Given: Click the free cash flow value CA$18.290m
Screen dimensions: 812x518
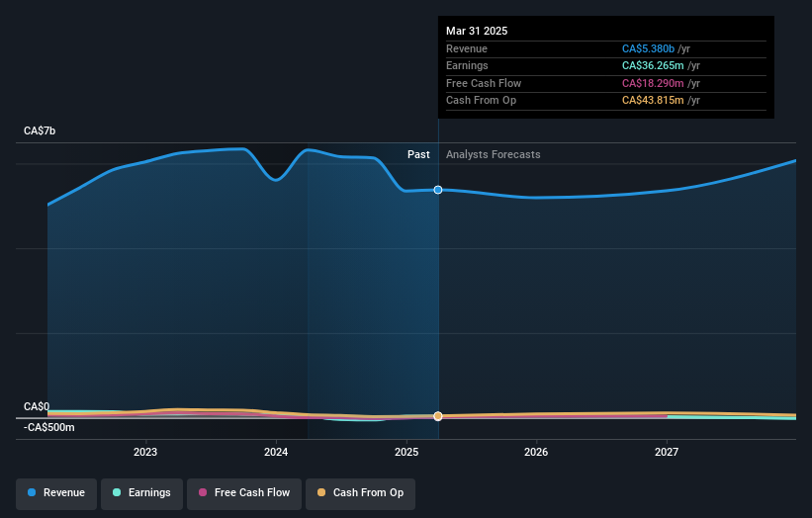Looking at the screenshot, I should coord(653,83).
